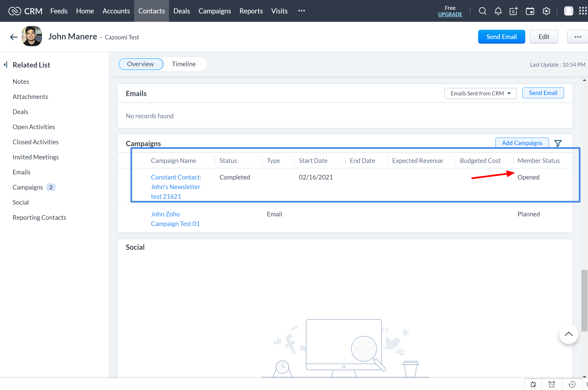Open the more actions ellipsis next to Edit
Screen dimensions: 588x390
578,37
